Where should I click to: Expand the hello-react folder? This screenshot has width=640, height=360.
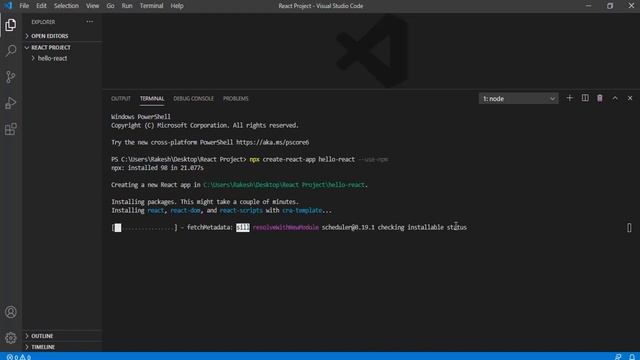[x=62, y=58]
